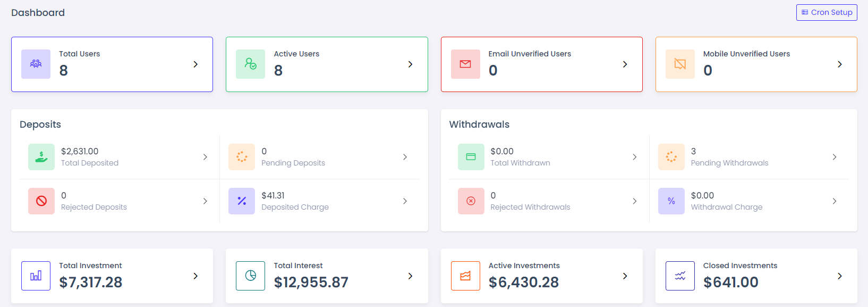Click the chevron on Active Users card
The height and width of the screenshot is (307, 868).
[410, 64]
